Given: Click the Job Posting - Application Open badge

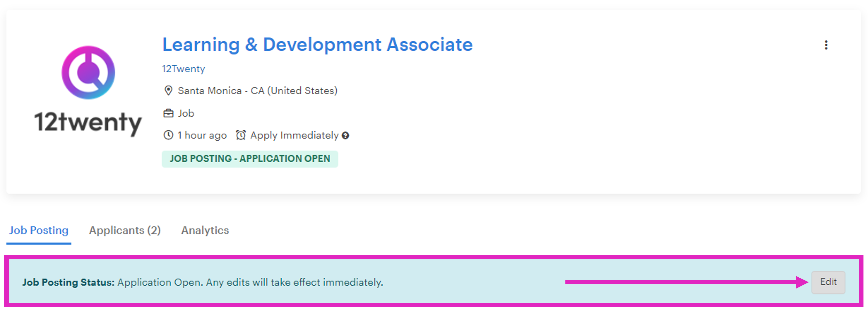Looking at the screenshot, I should [250, 159].
